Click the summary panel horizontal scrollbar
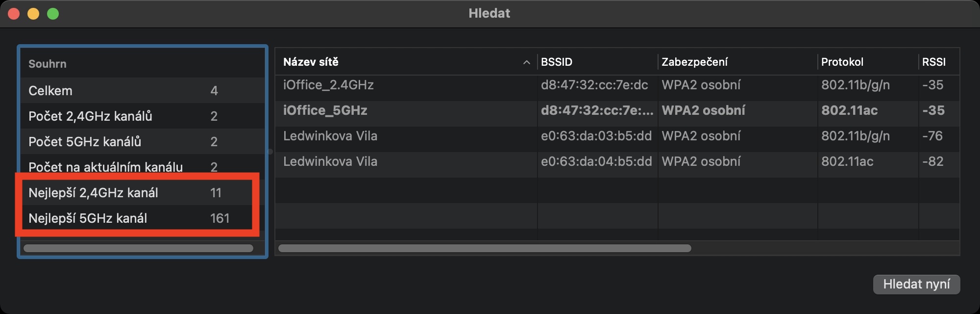 coord(138,248)
